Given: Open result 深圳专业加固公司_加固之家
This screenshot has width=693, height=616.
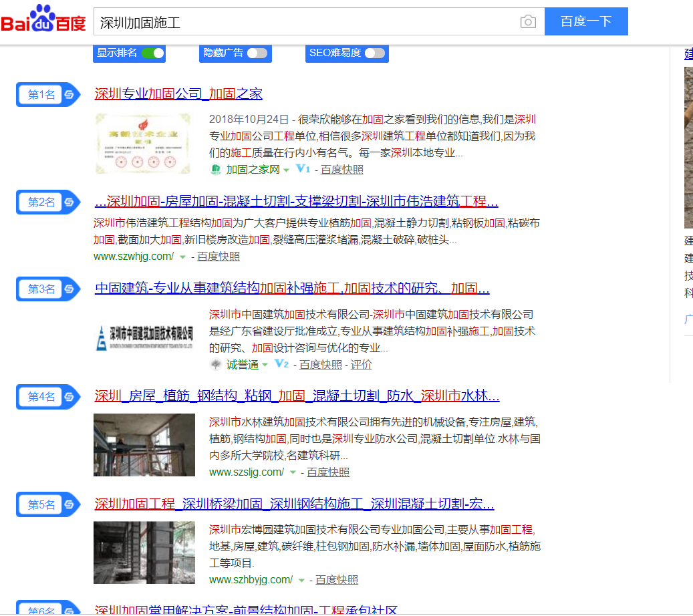Looking at the screenshot, I should point(178,94).
